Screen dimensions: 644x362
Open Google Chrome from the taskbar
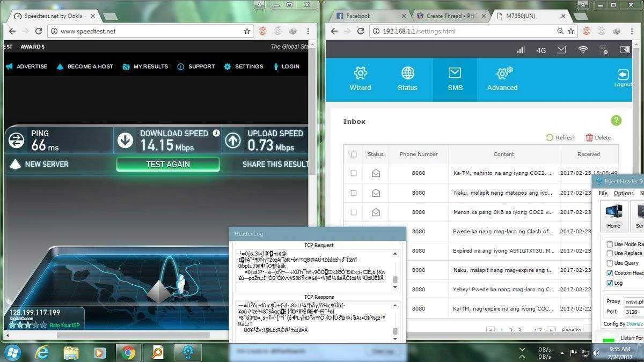(128, 352)
